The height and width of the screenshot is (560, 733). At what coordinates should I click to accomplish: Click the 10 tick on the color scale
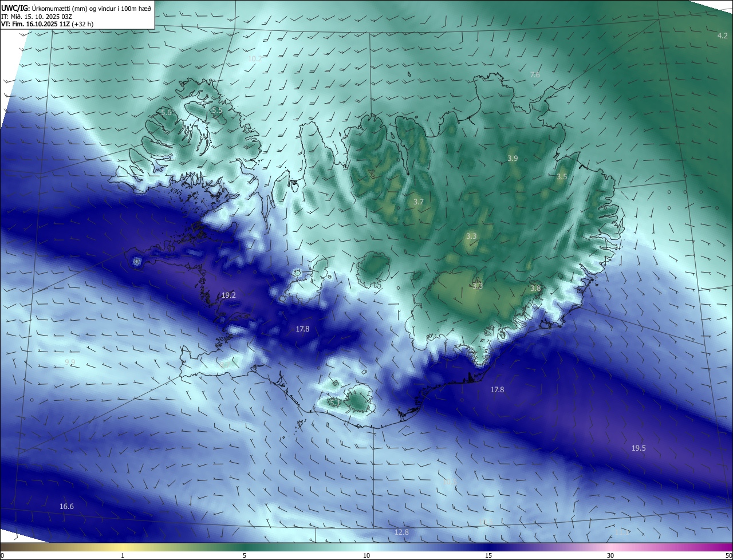[x=366, y=555]
